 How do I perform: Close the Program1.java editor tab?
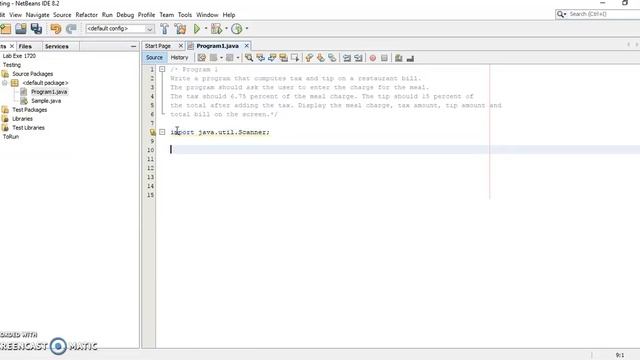247,46
